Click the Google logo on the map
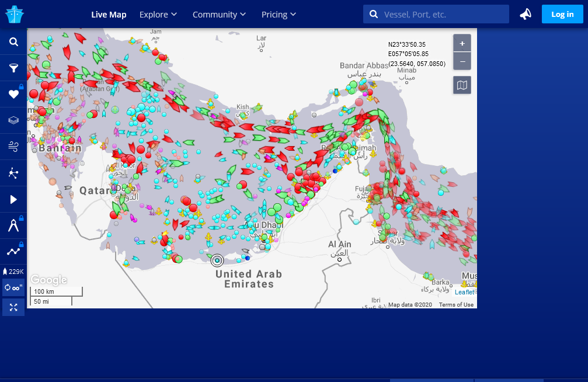This screenshot has width=588, height=382. (48, 280)
